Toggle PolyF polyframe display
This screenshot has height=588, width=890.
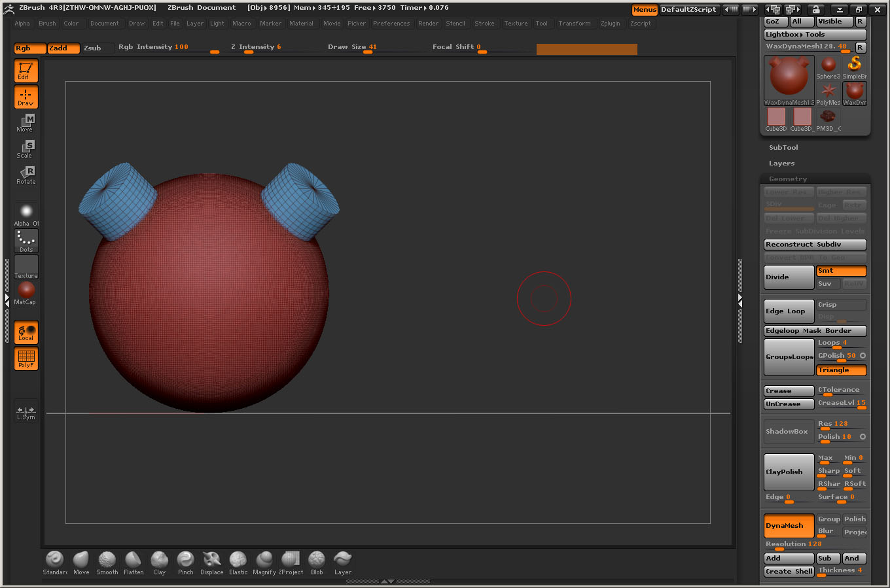[x=26, y=358]
